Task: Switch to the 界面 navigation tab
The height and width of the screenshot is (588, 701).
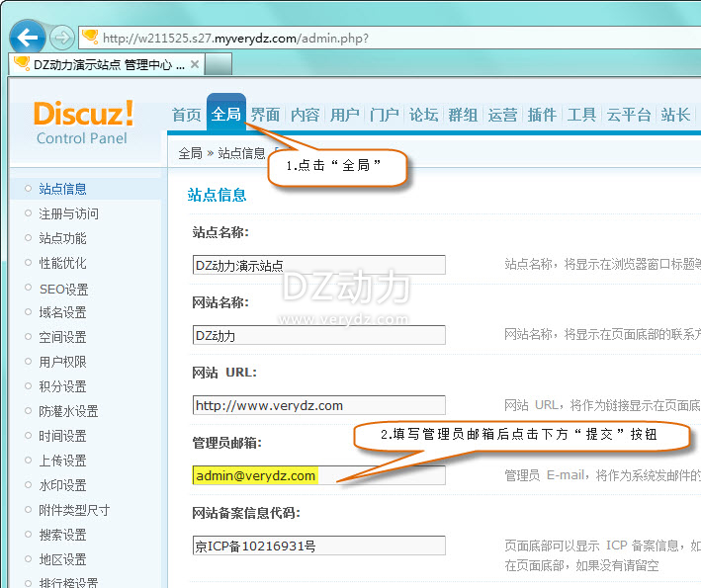Action: click(x=265, y=115)
